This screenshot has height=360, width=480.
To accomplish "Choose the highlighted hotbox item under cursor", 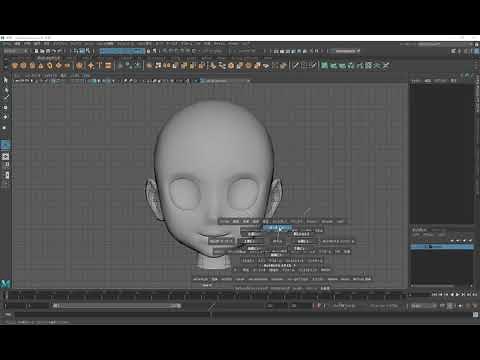I will point(277,228).
